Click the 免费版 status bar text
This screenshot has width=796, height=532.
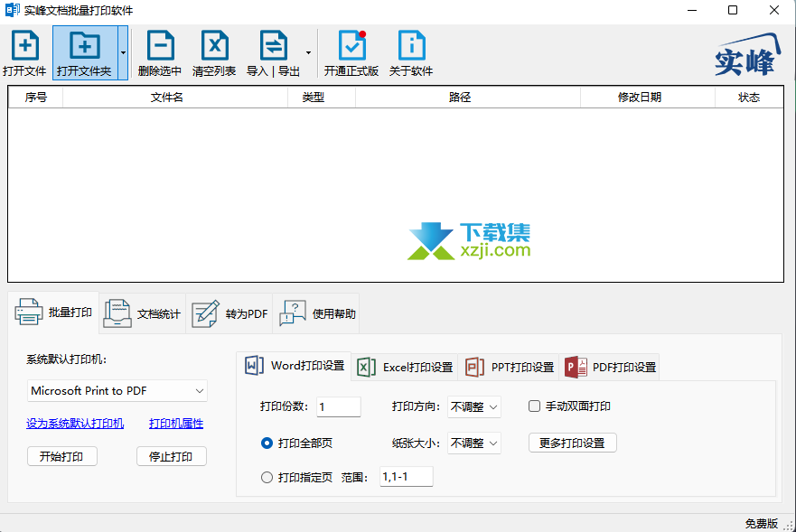click(762, 523)
